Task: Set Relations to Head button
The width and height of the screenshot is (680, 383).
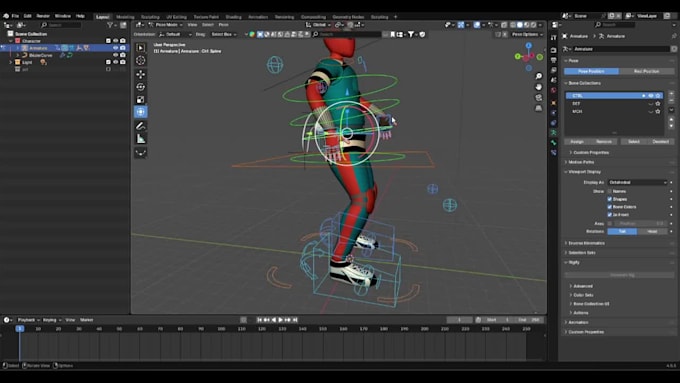Action: coord(652,232)
